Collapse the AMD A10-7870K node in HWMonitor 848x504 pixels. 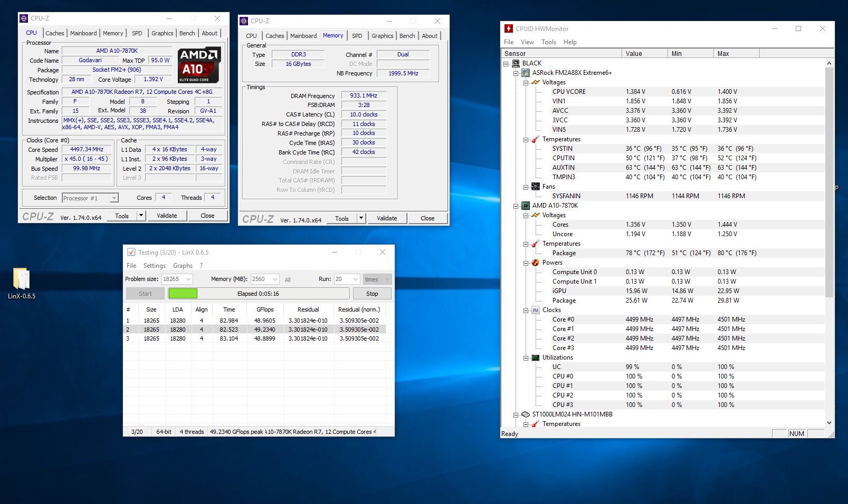[x=516, y=206]
